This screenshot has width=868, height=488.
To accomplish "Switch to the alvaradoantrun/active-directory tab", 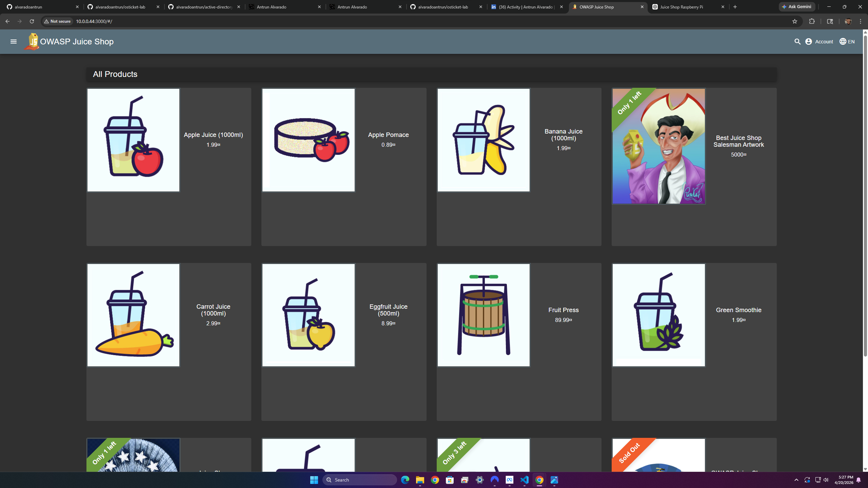I will (204, 7).
